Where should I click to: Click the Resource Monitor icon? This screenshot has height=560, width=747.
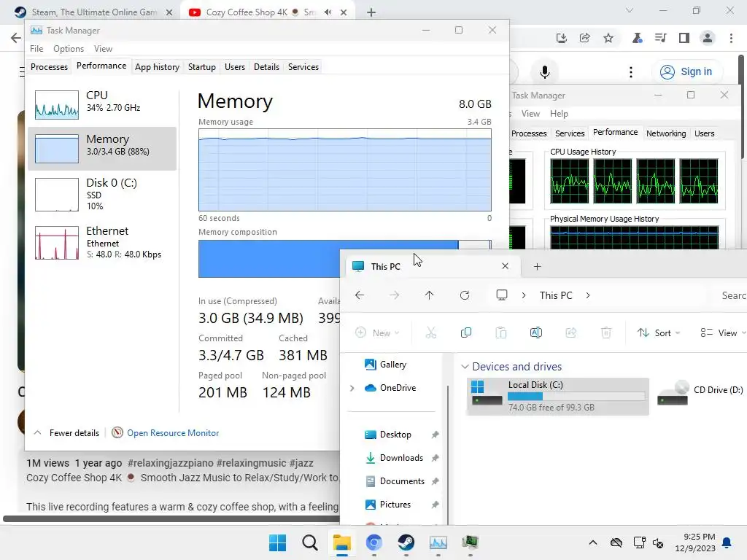[x=117, y=432]
